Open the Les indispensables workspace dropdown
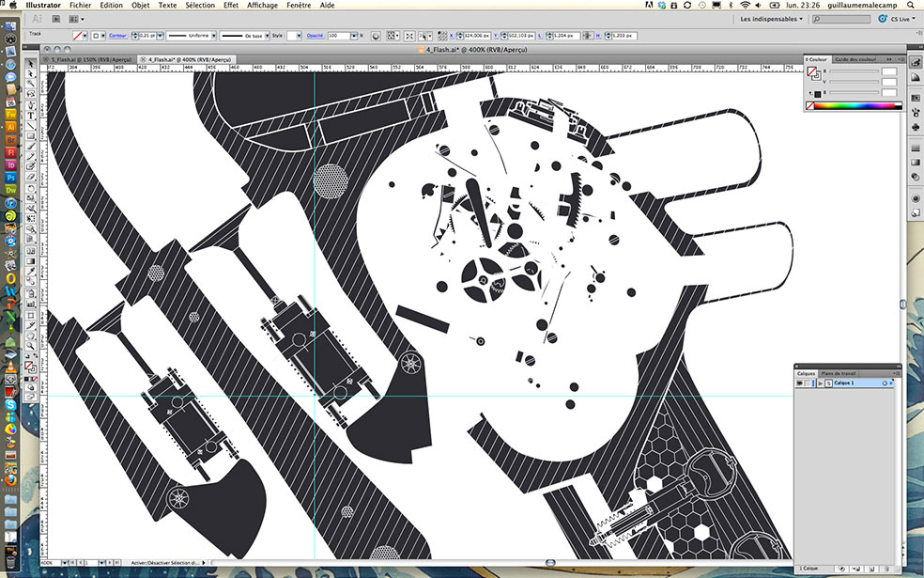This screenshot has height=578, width=924. [771, 18]
